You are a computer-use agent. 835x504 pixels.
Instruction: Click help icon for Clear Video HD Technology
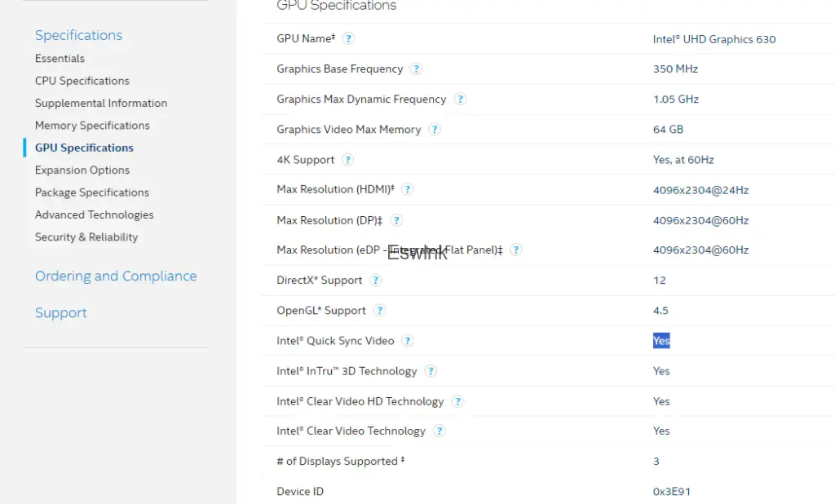pyautogui.click(x=457, y=401)
